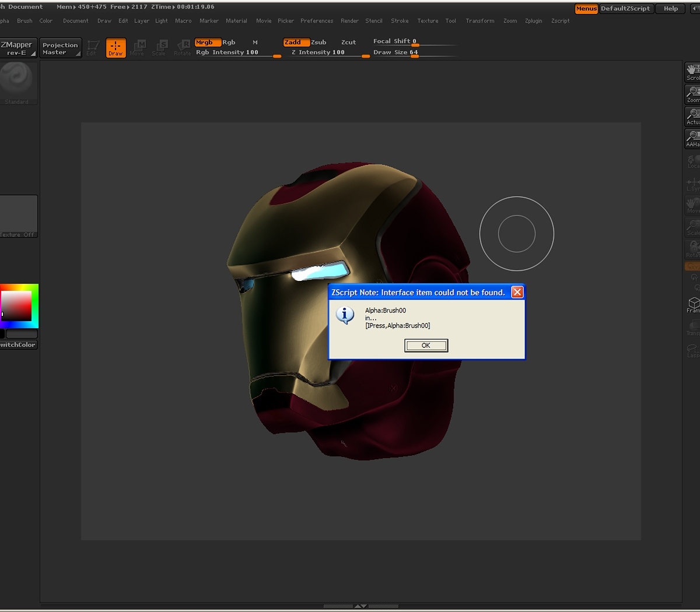
Task: Click the AAHalf icon
Action: [692, 139]
